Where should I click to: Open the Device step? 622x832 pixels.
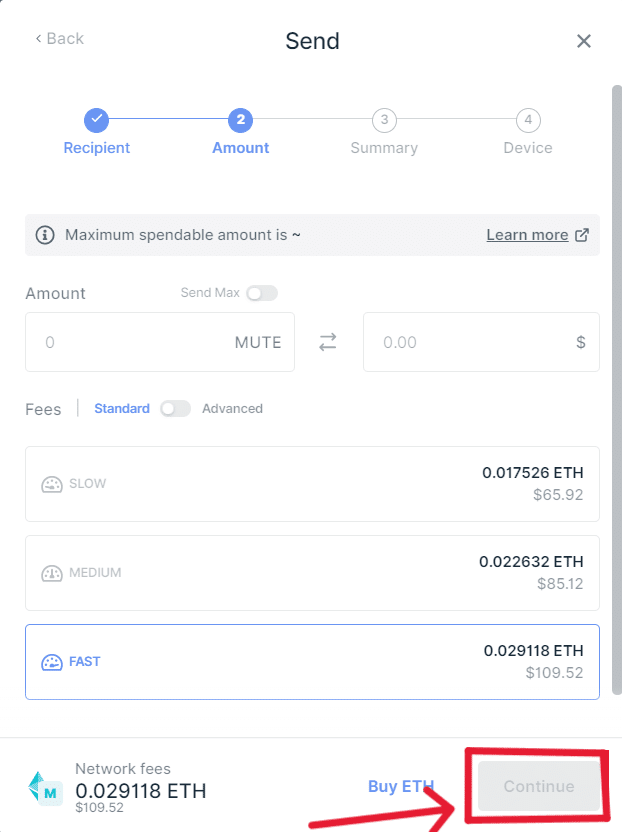(x=528, y=132)
